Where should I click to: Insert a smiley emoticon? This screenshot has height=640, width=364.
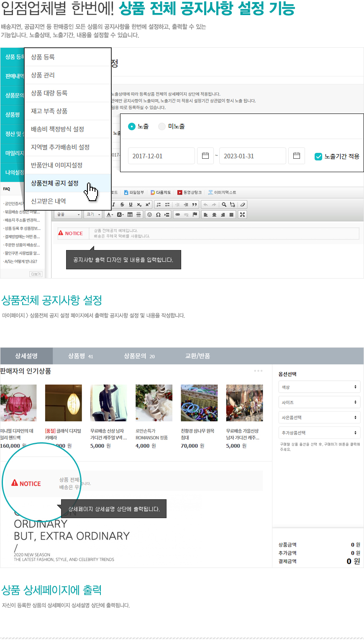point(149,214)
